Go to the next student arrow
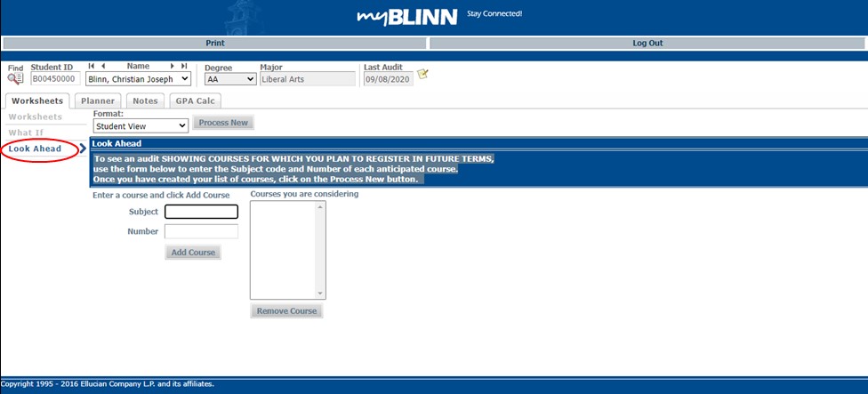Viewport: 868px width, 394px height. [x=173, y=66]
